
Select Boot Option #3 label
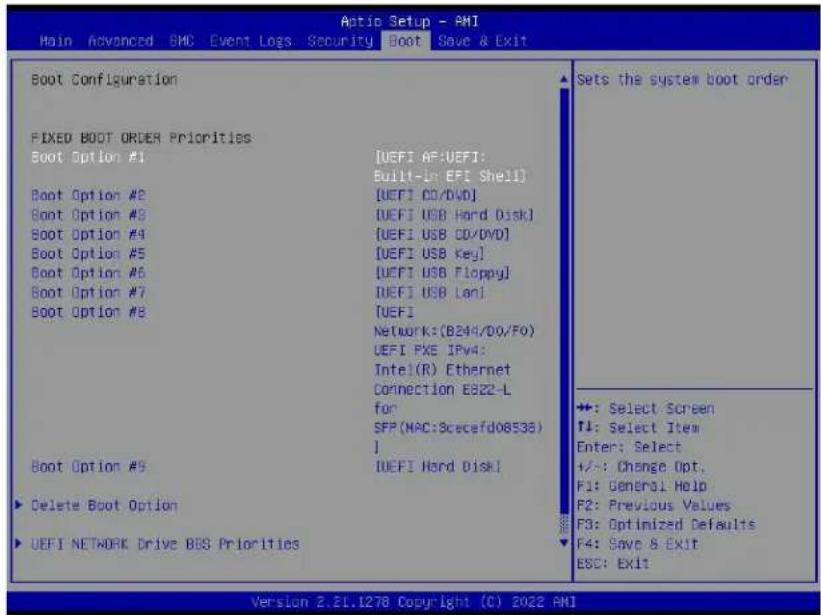coord(88,215)
